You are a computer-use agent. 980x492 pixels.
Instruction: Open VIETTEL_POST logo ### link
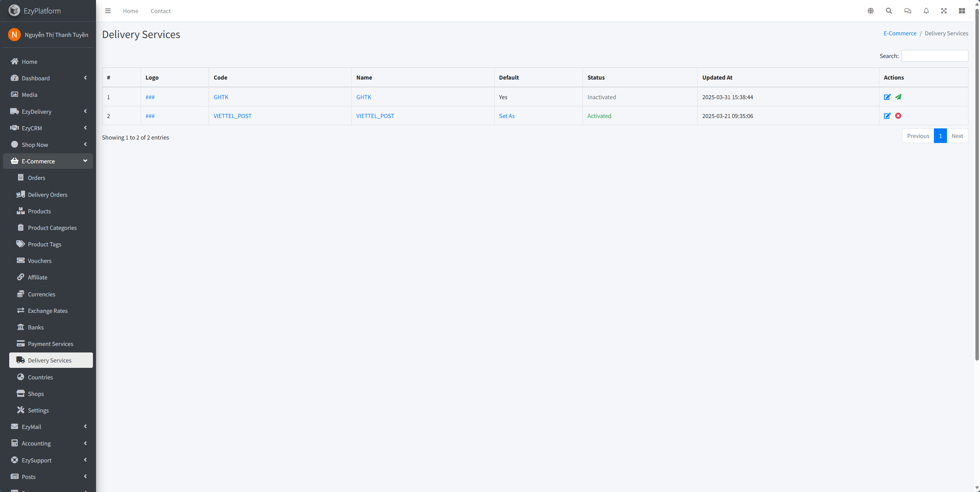150,116
